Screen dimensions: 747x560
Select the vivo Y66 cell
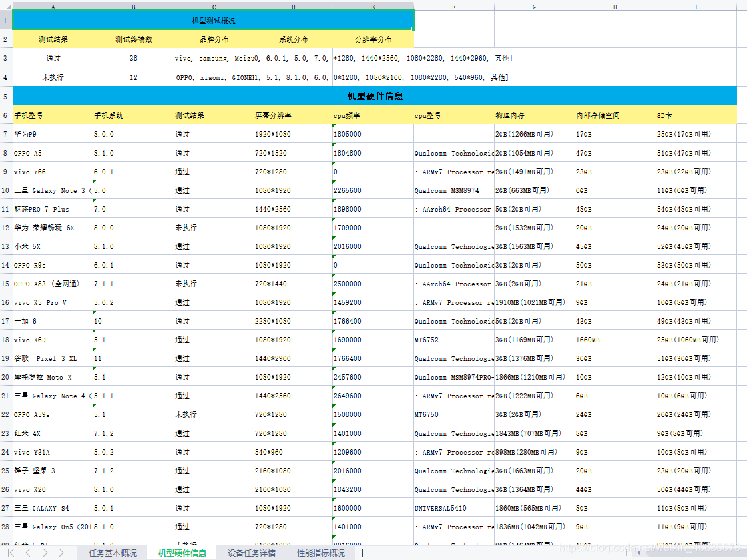pyautogui.click(x=53, y=172)
